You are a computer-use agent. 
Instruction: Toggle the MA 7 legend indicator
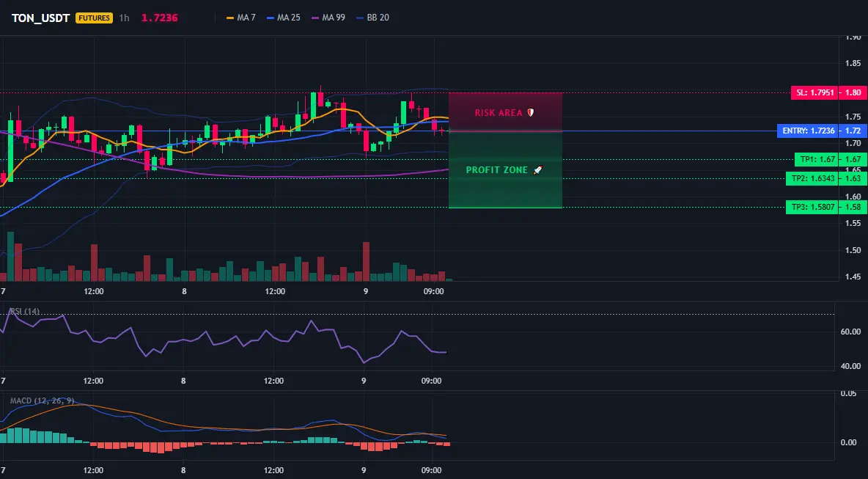tap(240, 18)
